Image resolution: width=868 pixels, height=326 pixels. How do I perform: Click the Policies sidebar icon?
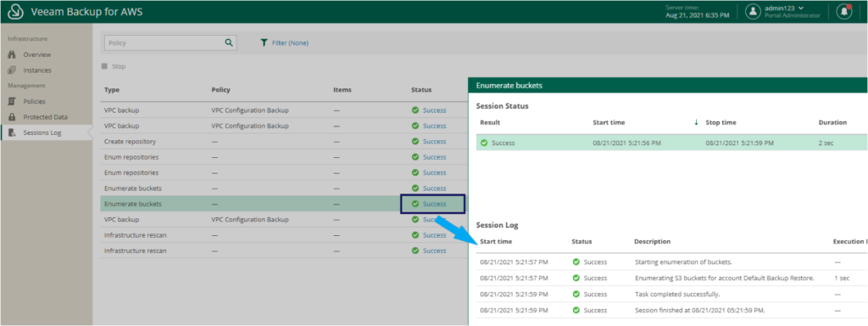pos(12,102)
